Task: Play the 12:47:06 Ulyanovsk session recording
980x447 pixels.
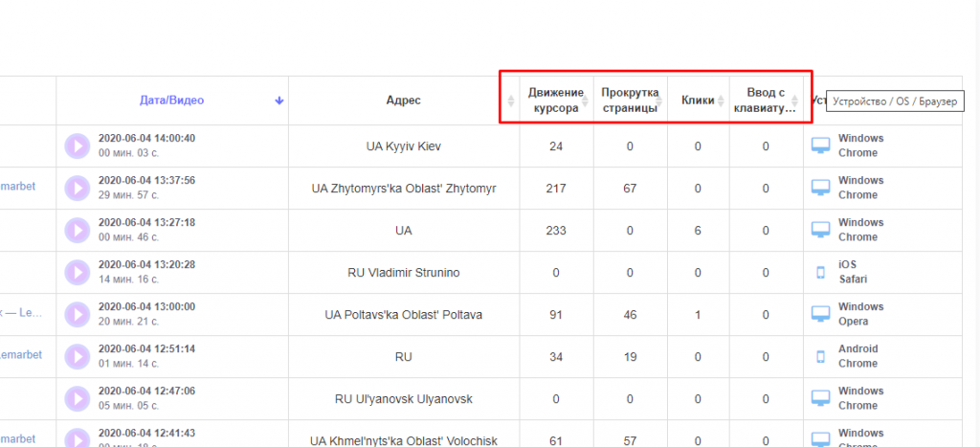Action: point(77,399)
